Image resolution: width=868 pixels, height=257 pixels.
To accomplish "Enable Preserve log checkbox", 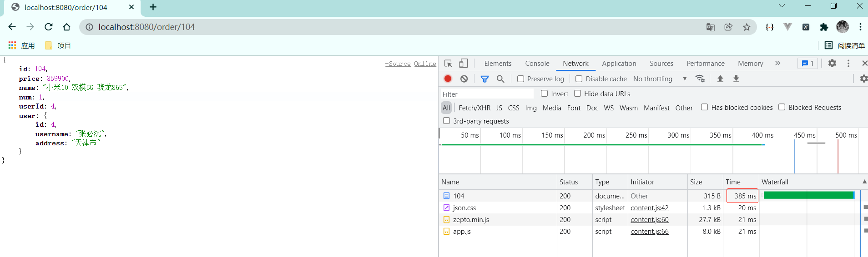I will (521, 79).
